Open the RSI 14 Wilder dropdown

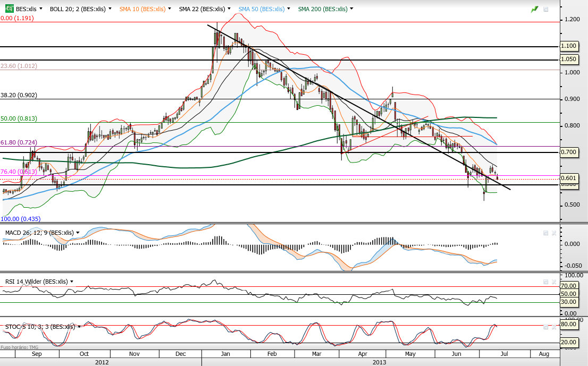tap(72, 282)
